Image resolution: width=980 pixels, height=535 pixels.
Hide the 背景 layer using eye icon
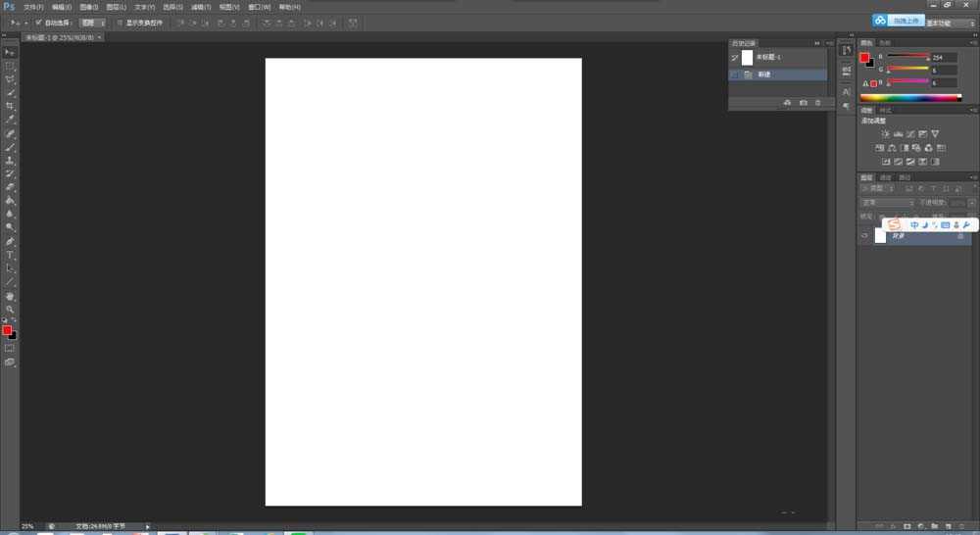pyautogui.click(x=864, y=236)
